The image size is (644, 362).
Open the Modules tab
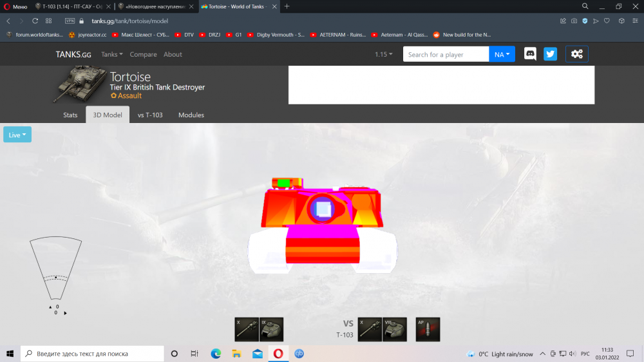191,115
